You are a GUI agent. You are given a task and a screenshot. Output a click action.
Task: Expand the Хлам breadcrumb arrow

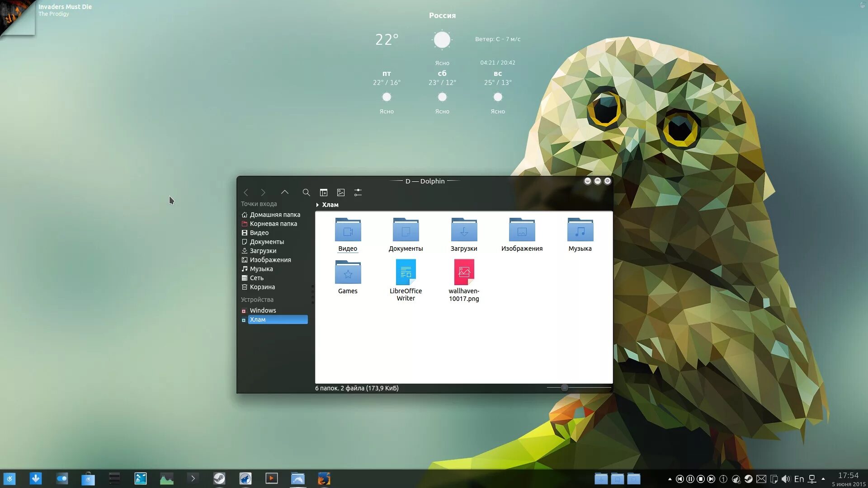point(317,205)
